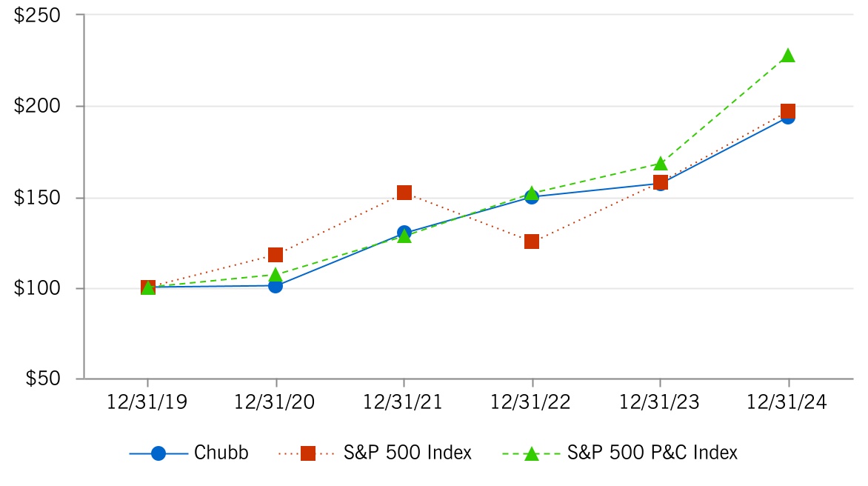
Task: Click the blue Chubb circle at 12/31/21
Action: (x=404, y=232)
